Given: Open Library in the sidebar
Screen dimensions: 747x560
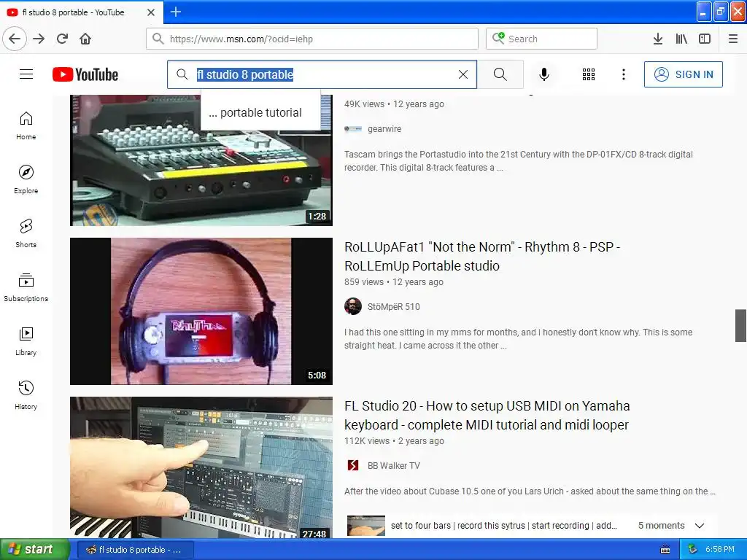Looking at the screenshot, I should [x=26, y=341].
